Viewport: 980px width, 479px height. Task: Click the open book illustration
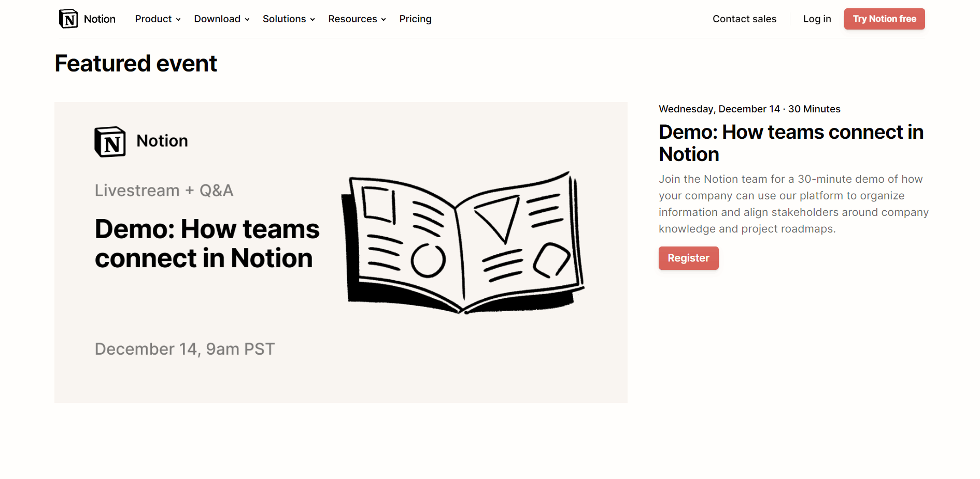coord(463,242)
